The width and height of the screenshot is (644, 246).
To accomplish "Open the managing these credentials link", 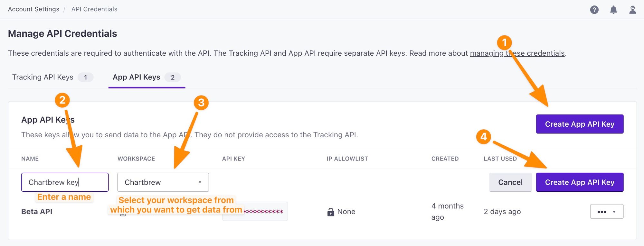I will pos(517,53).
